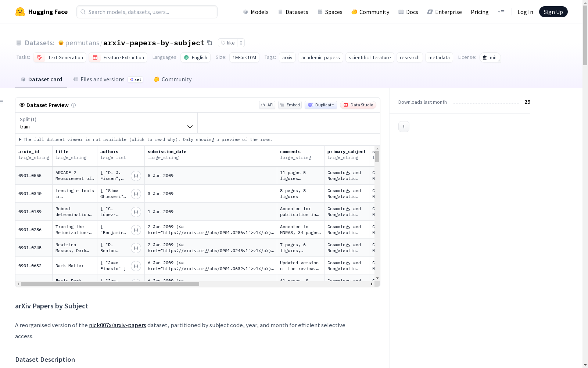Click the table vertical scrollbar thumb
Image resolution: width=588 pixels, height=368 pixels.
click(x=377, y=157)
